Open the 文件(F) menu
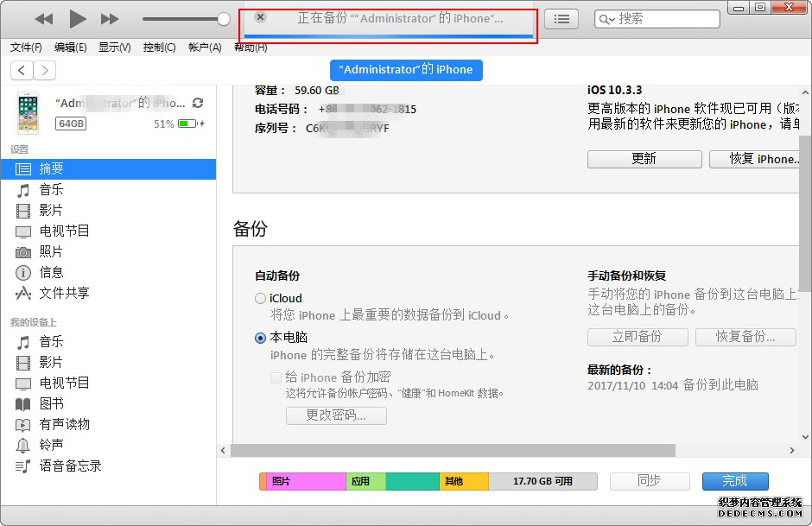This screenshot has width=812, height=526. pyautogui.click(x=26, y=48)
